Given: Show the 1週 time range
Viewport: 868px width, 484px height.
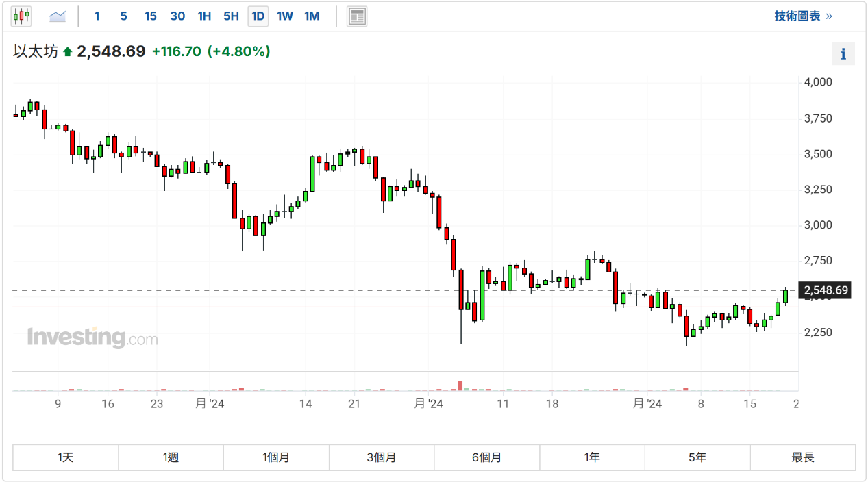Looking at the screenshot, I should pyautogui.click(x=171, y=457).
